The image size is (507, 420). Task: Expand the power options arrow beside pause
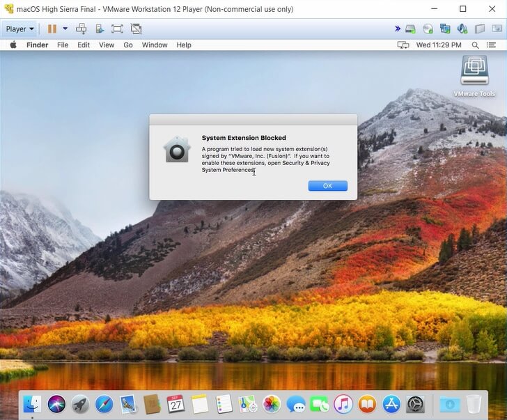coord(65,29)
